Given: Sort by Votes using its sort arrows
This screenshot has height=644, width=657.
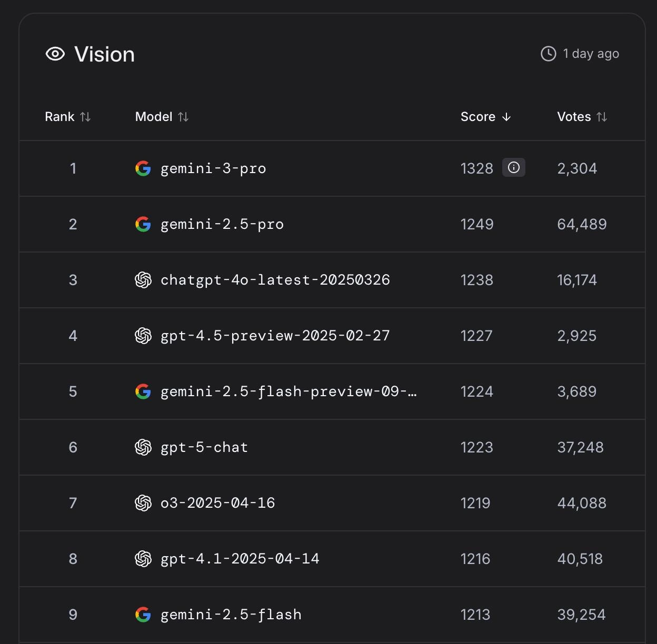Looking at the screenshot, I should [602, 117].
